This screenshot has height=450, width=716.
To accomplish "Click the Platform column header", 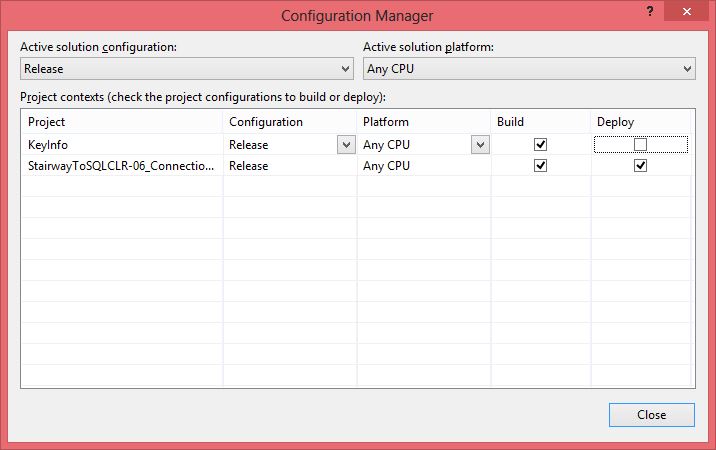I will coord(423,122).
